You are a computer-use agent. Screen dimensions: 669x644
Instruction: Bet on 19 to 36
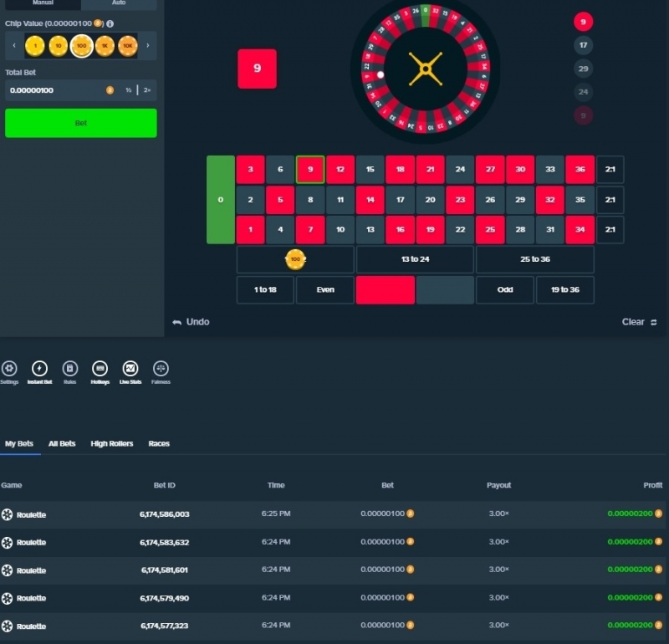565,289
